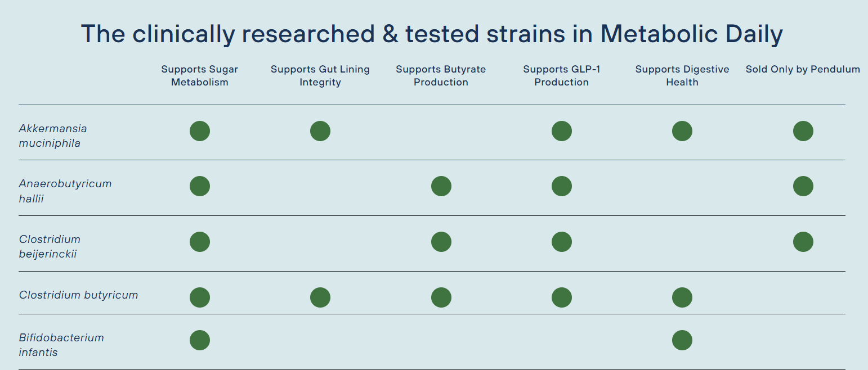
Task: Click Anaerobutyricum hallii GLP-1 Production dot
Action: [x=561, y=186]
